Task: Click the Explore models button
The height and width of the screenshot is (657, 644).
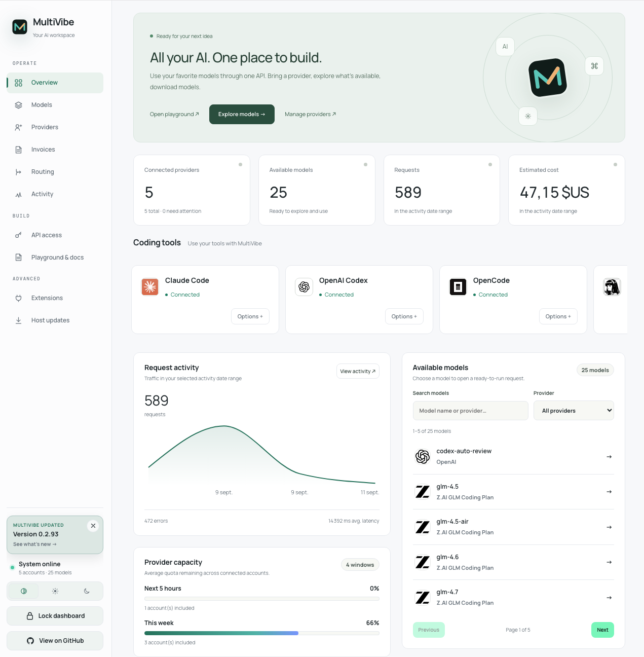Action: point(242,114)
